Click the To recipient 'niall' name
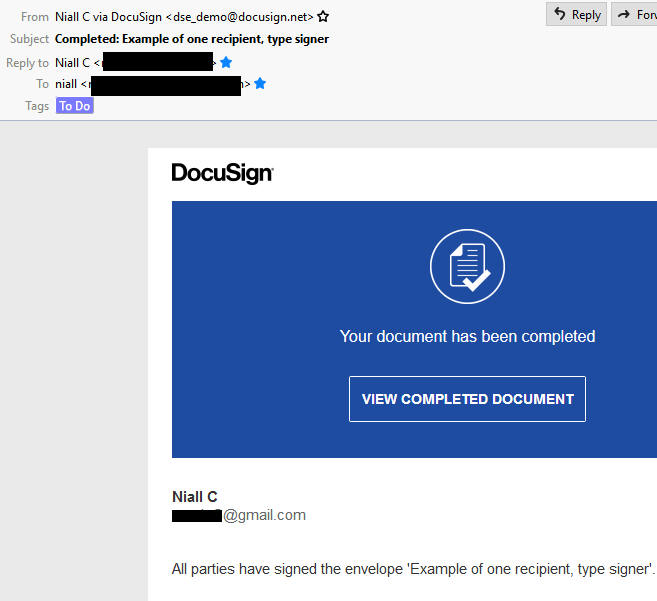Viewport: 657px width, 601px height. [x=66, y=84]
